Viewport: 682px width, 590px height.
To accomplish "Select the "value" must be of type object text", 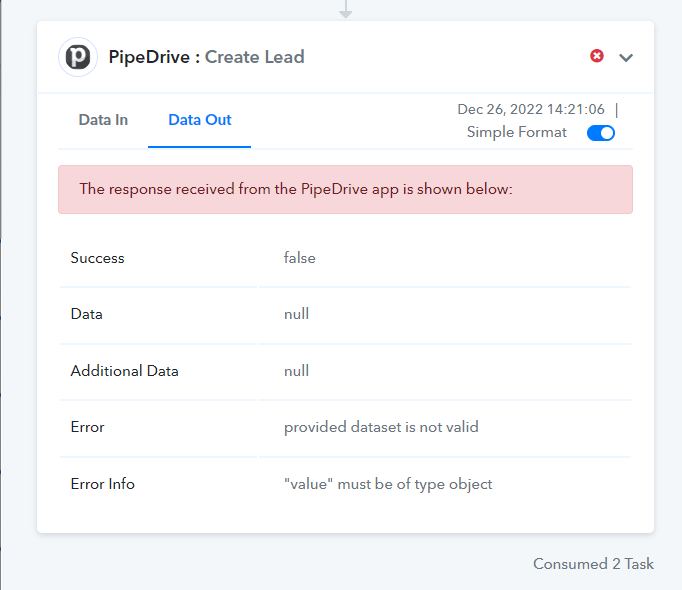I will (388, 484).
